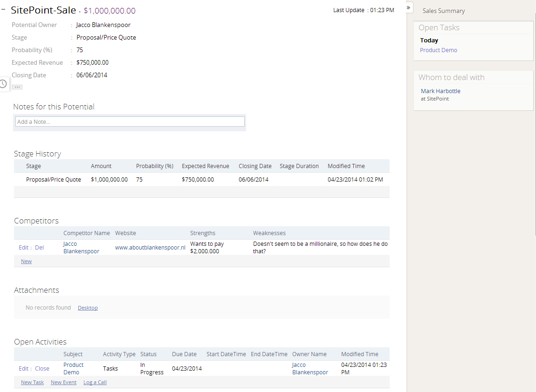Viewport: 536px width, 392px height.
Task: Click the Closing Date 06/06/2014 field value
Action: click(92, 75)
